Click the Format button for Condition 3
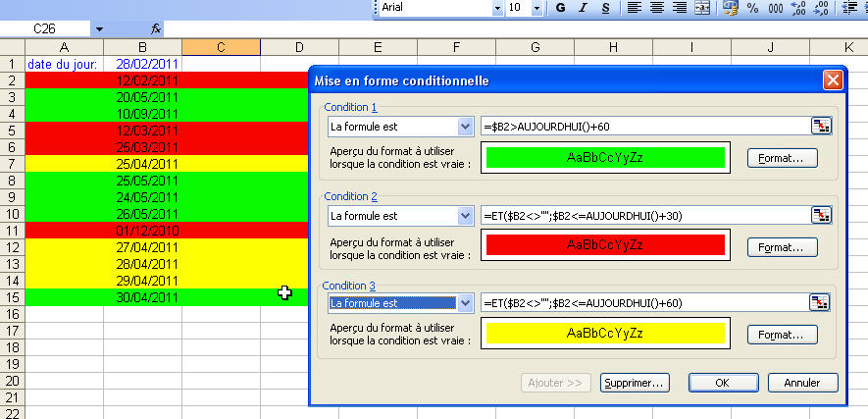 coord(783,335)
